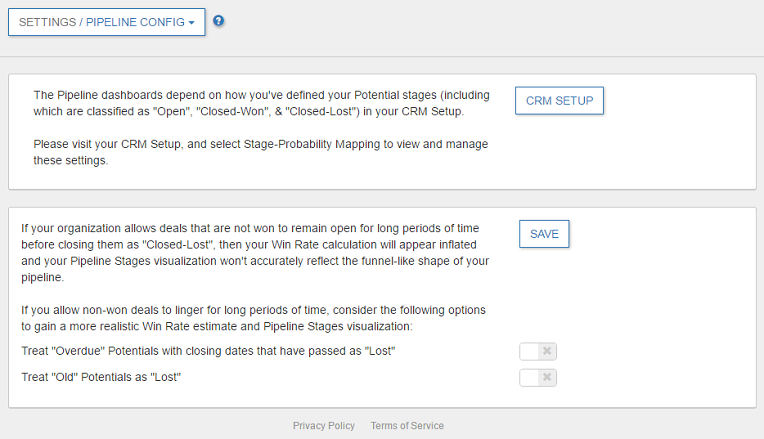Click the X icon in the Overdue toggle
This screenshot has width=764, height=439.
tap(546, 352)
